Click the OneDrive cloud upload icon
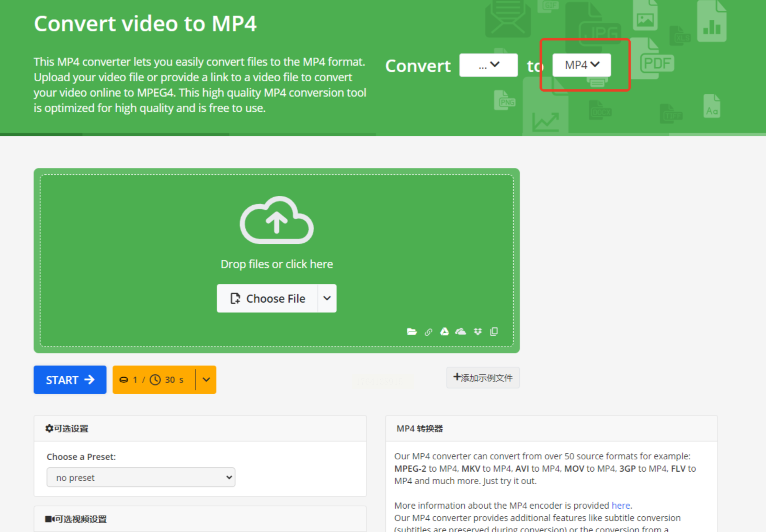This screenshot has width=766, height=532. click(460, 332)
